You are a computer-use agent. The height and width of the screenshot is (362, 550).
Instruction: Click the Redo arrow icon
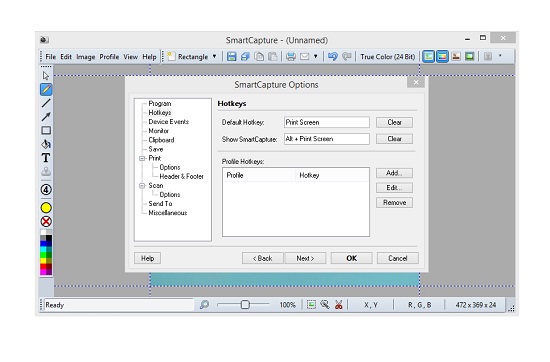tap(347, 56)
